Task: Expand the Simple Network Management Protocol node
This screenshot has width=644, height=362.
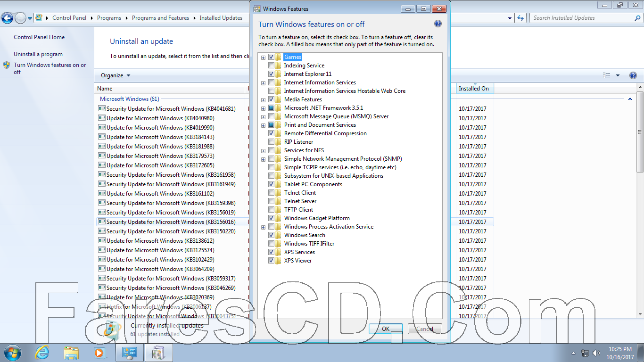Action: [x=263, y=159]
